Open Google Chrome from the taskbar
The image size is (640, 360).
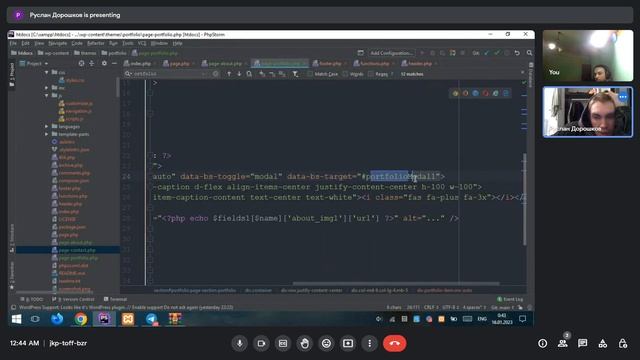click(80, 319)
